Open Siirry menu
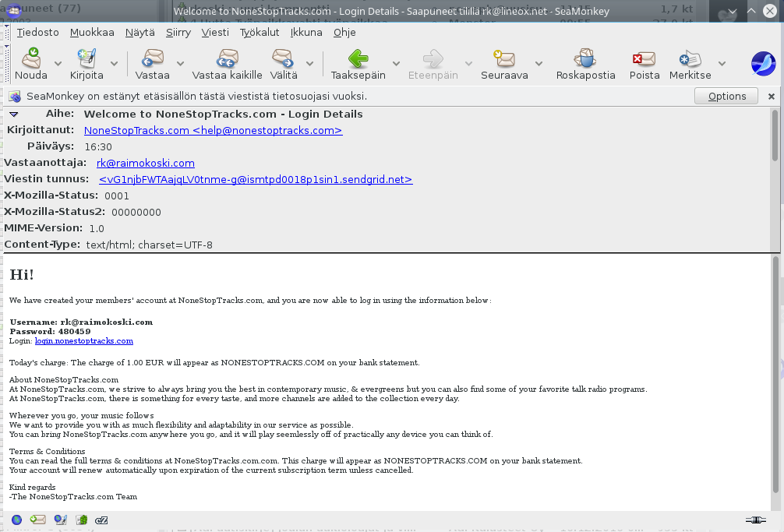Viewport: 784px width, 532px height. tap(178, 33)
